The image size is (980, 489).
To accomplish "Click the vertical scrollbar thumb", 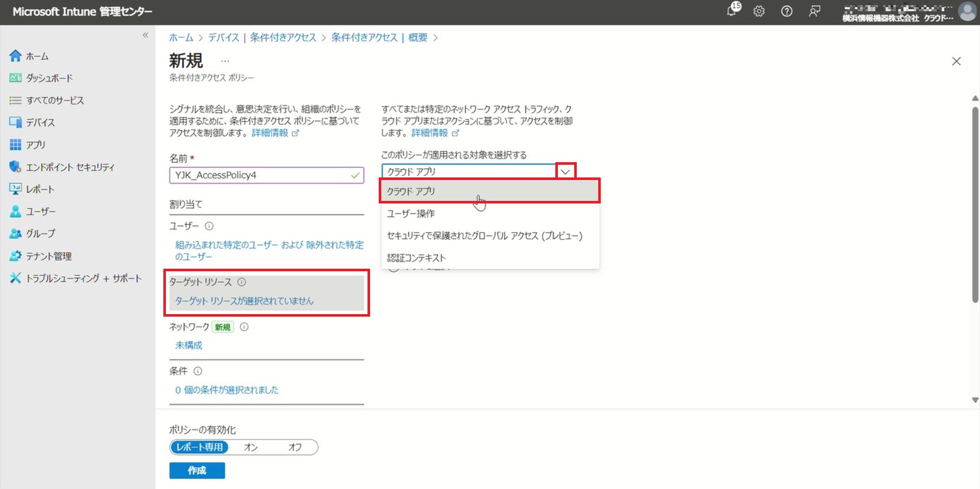I will (x=975, y=205).
